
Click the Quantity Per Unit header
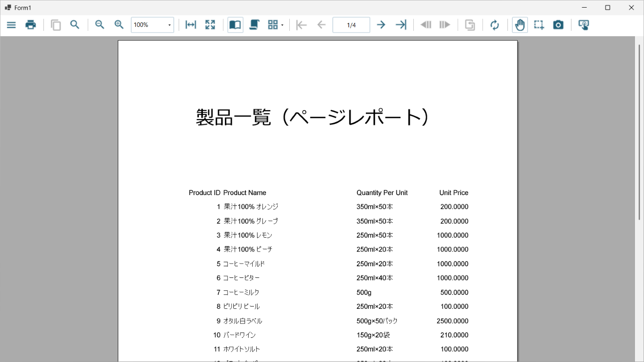[382, 193]
